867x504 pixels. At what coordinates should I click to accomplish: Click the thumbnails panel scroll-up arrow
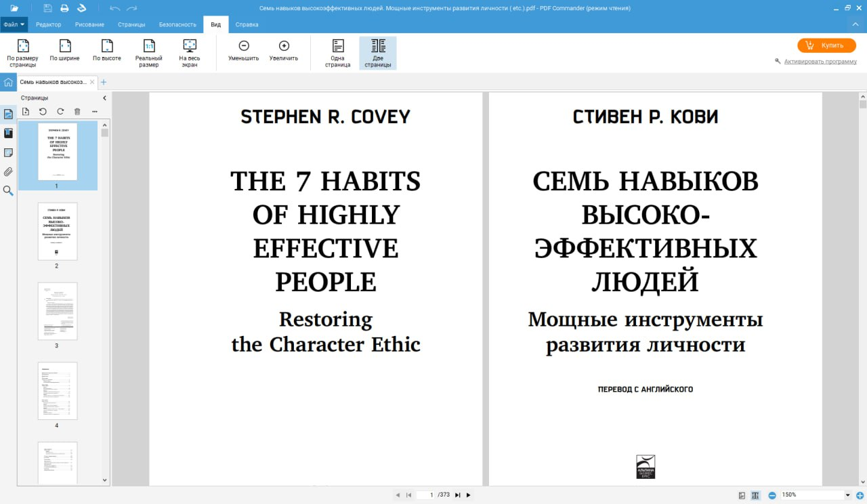click(x=105, y=125)
